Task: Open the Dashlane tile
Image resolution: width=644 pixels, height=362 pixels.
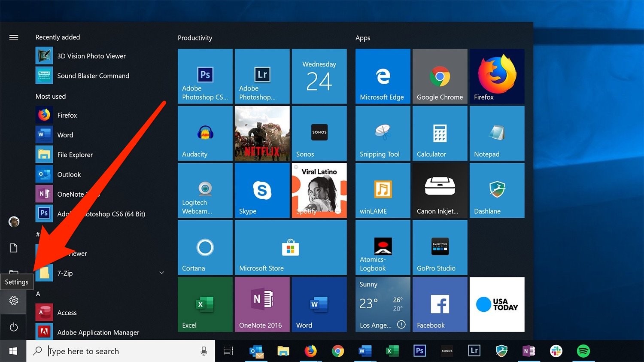Action: [x=497, y=190]
